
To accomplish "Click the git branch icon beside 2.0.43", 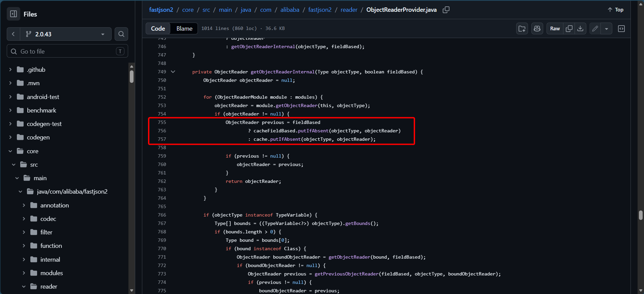I will pos(29,34).
